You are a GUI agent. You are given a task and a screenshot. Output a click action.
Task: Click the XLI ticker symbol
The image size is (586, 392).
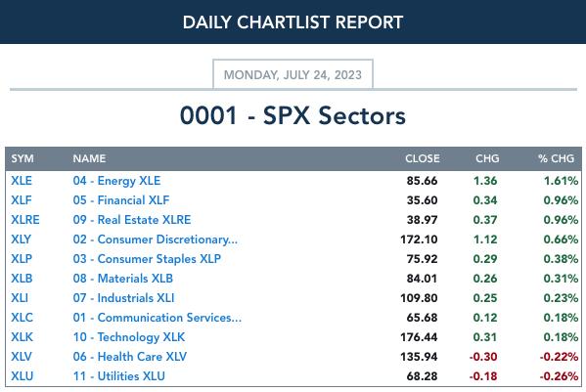point(20,298)
